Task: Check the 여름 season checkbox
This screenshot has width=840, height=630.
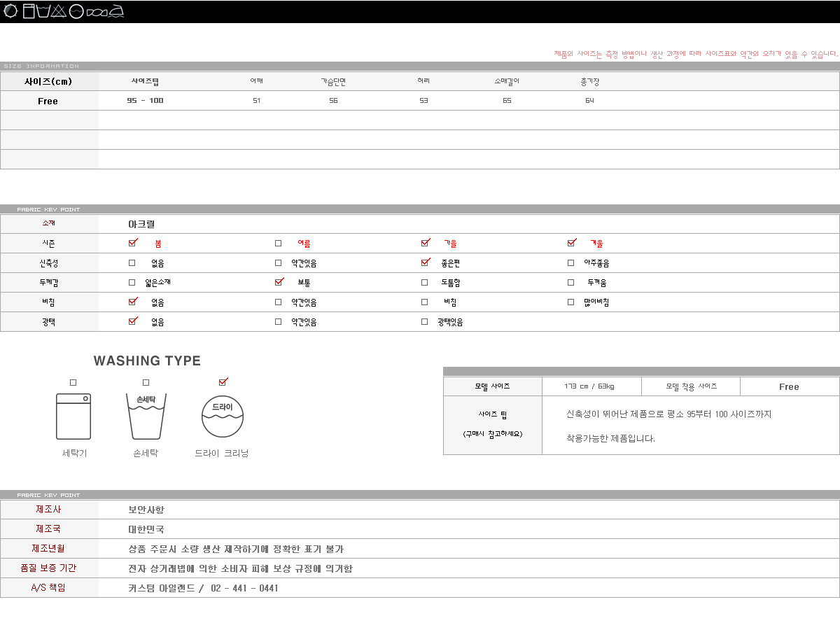Action: pos(278,244)
